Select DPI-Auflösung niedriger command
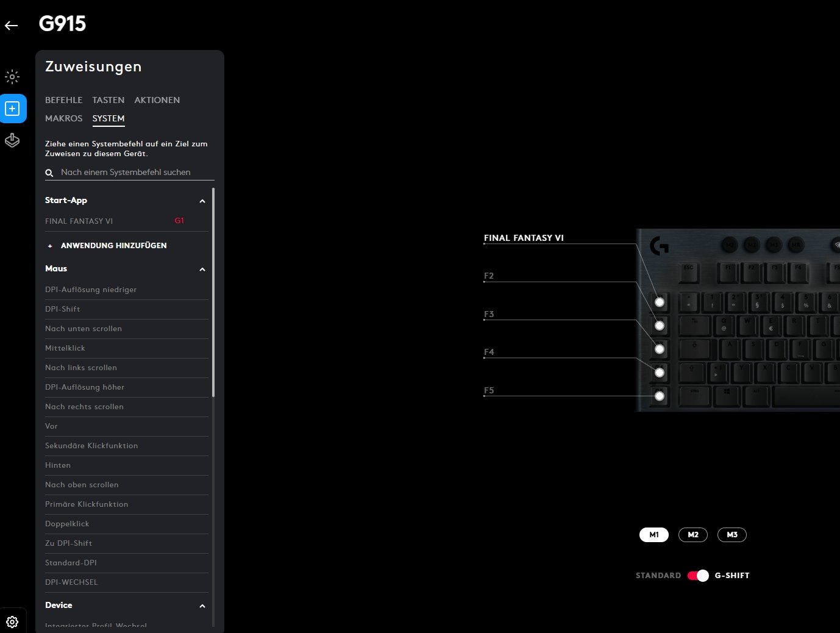 pos(127,290)
